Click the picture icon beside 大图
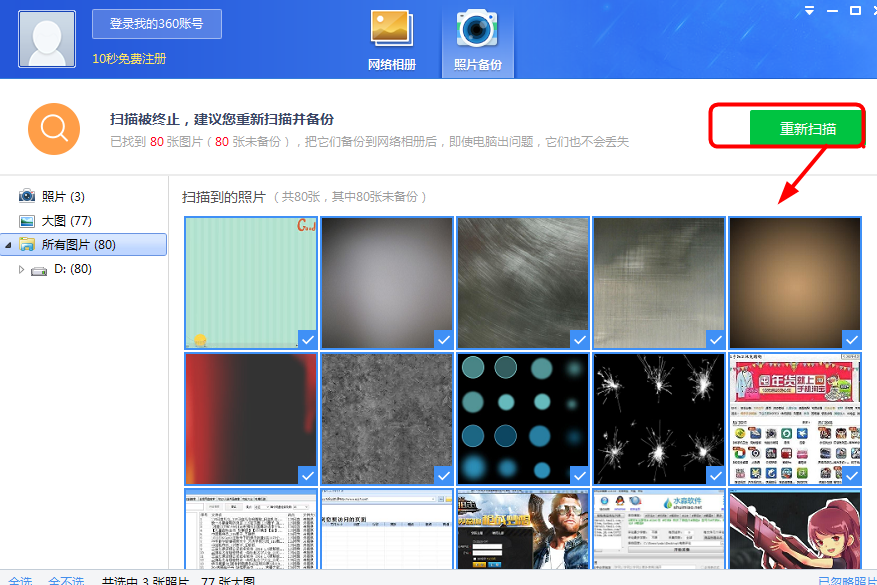 click(x=27, y=221)
